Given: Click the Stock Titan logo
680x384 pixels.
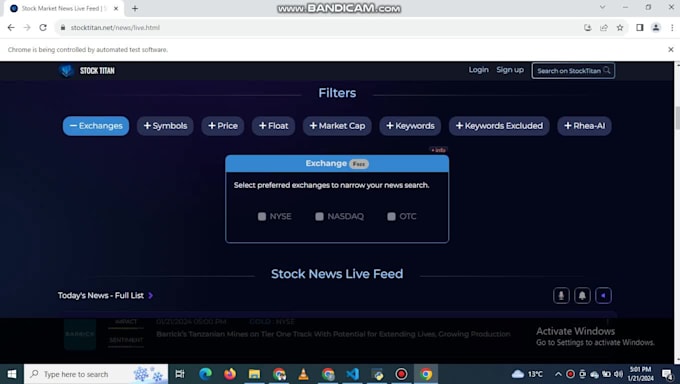Looking at the screenshot, I should (87, 70).
